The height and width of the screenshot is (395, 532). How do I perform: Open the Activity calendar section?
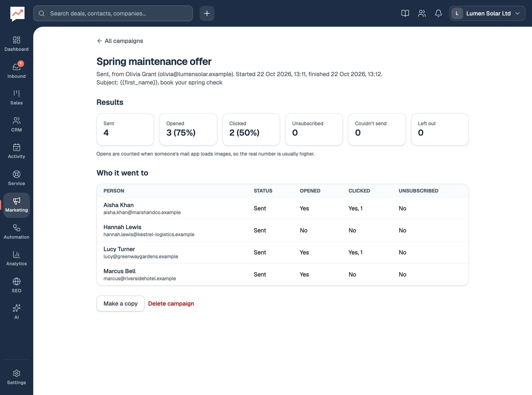(x=17, y=151)
